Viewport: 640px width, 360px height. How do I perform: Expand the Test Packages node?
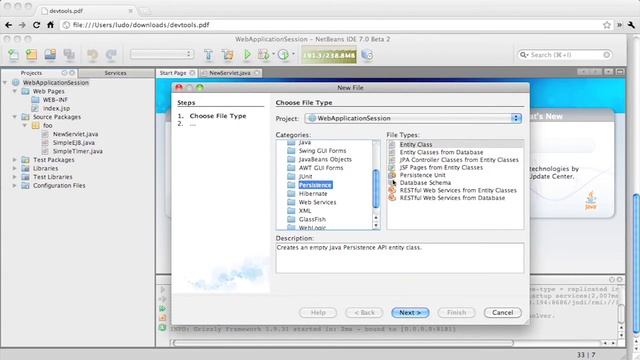[x=15, y=160]
